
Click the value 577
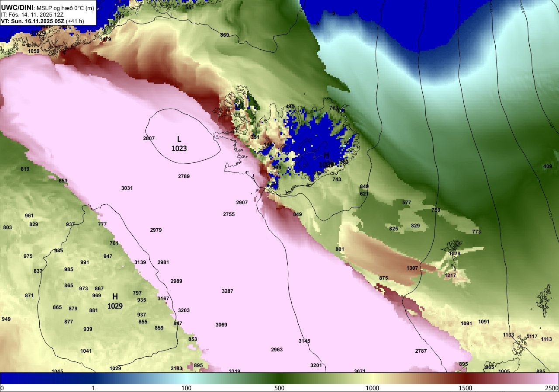point(407,203)
